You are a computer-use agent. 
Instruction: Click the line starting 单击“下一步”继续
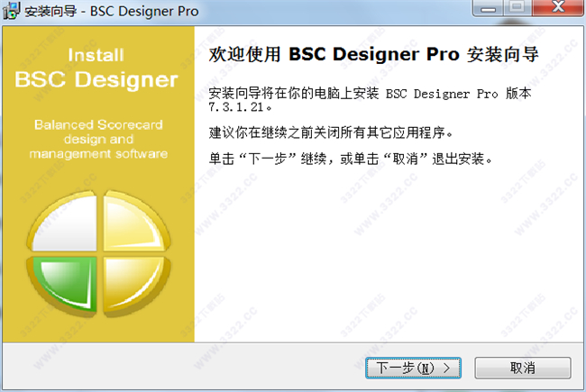coord(350,159)
